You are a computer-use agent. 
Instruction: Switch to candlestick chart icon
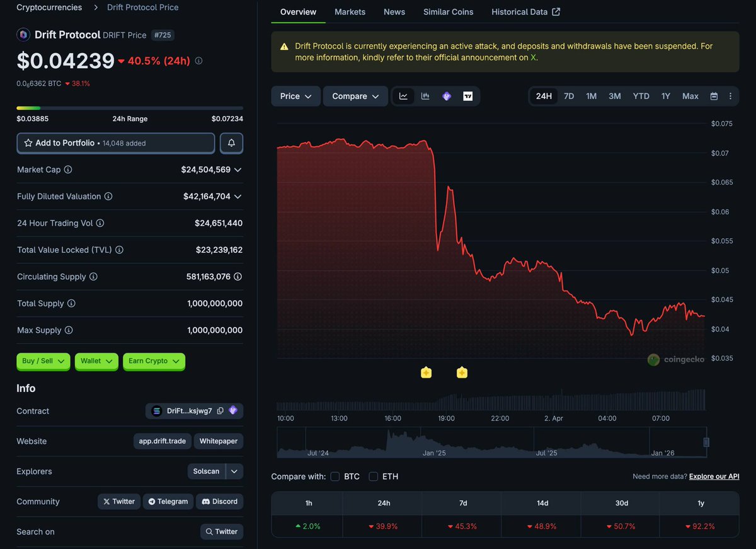[425, 96]
